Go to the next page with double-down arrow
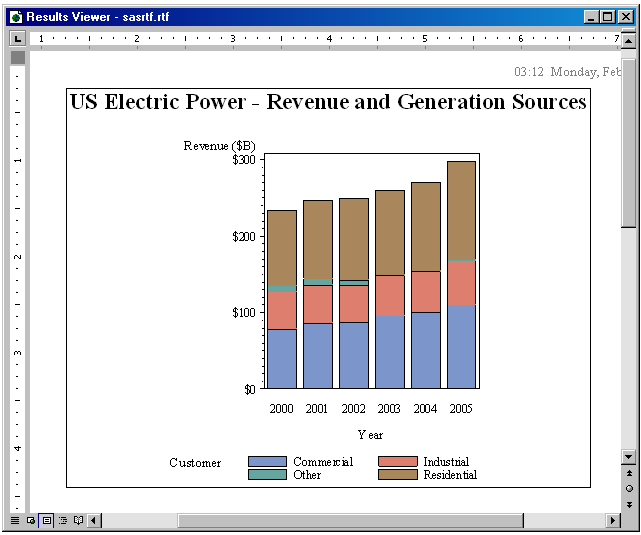The height and width of the screenshot is (535, 641). click(629, 505)
